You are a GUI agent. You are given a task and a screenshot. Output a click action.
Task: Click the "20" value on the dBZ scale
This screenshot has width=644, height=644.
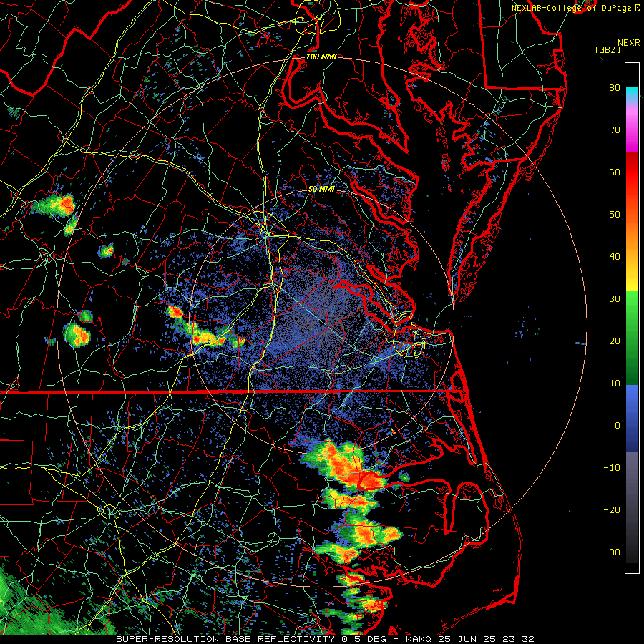[x=615, y=341]
